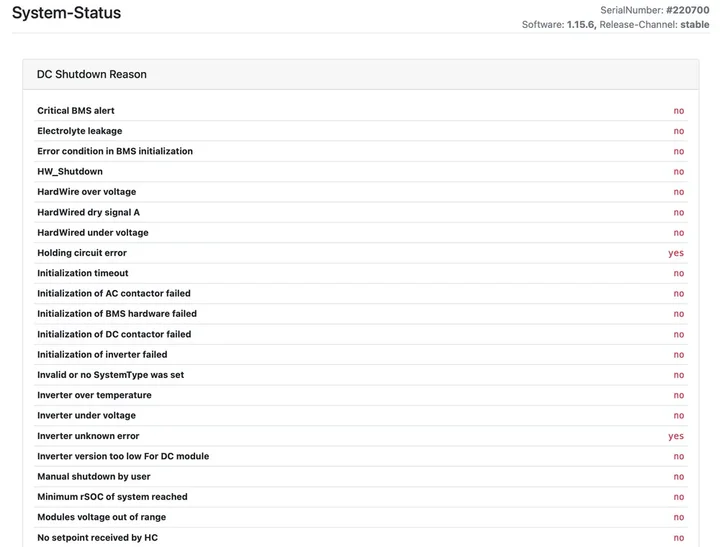The height and width of the screenshot is (547, 720).
Task: Select Minimum rSOC of system reached label
Action: tap(112, 497)
